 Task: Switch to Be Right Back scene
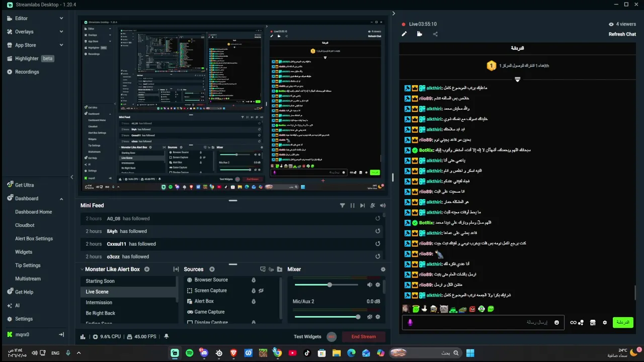tap(128, 313)
